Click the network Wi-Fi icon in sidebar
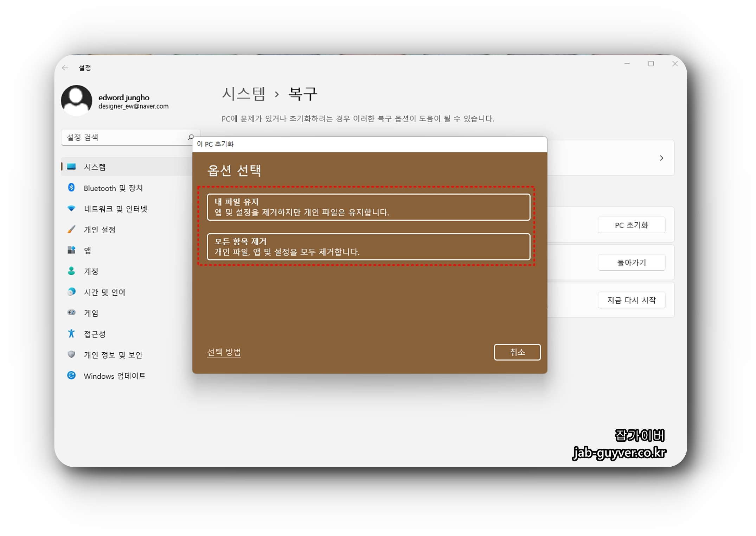Screen dimensions: 756x536 pos(71,208)
